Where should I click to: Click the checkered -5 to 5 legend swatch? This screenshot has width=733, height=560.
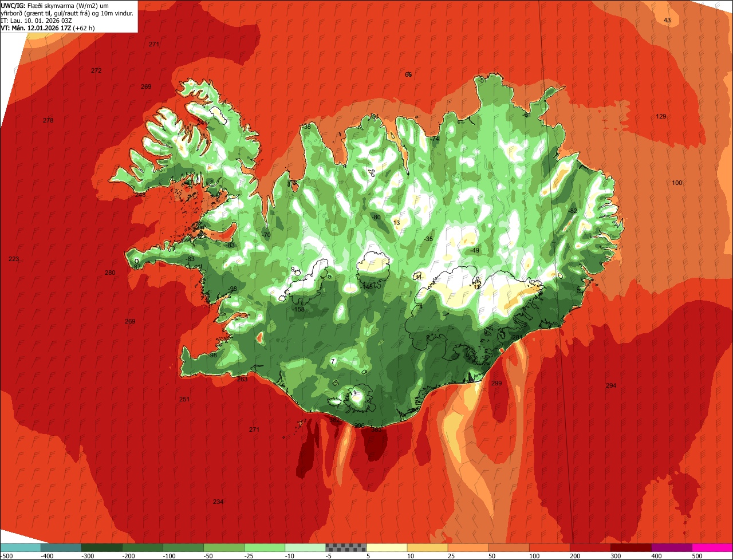coord(346,547)
